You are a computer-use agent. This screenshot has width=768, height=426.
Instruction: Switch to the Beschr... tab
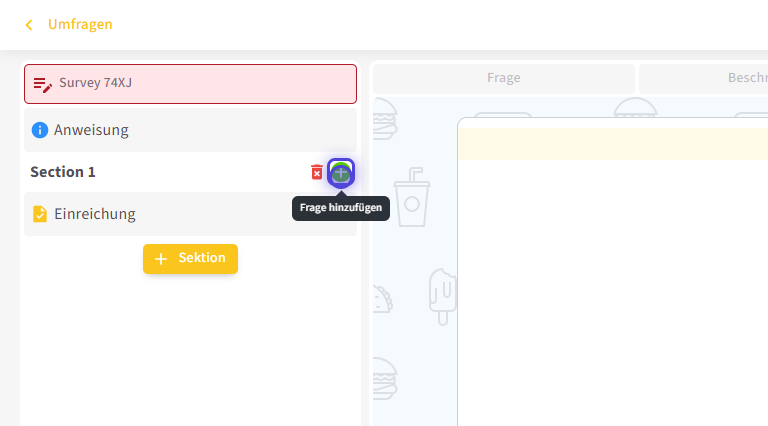click(703, 78)
